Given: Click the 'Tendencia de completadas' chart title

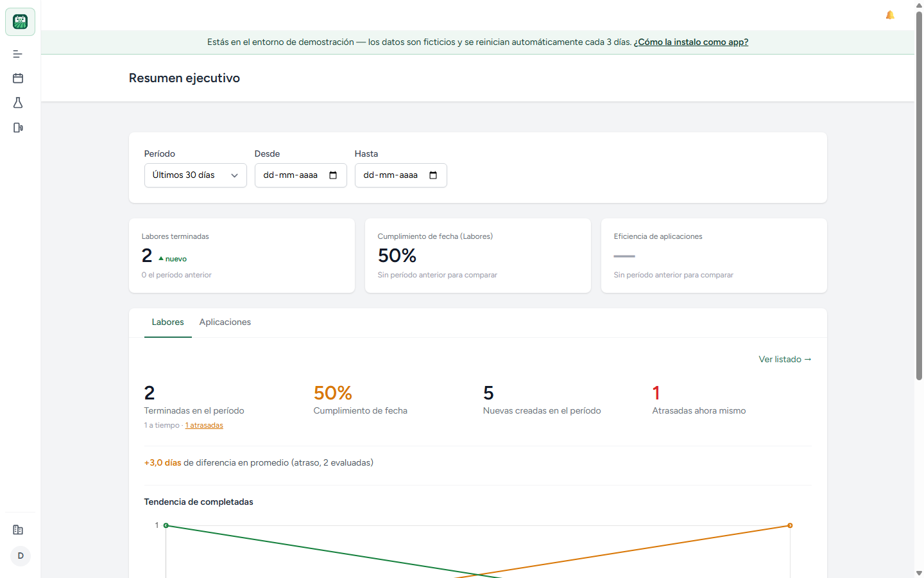Looking at the screenshot, I should (199, 502).
